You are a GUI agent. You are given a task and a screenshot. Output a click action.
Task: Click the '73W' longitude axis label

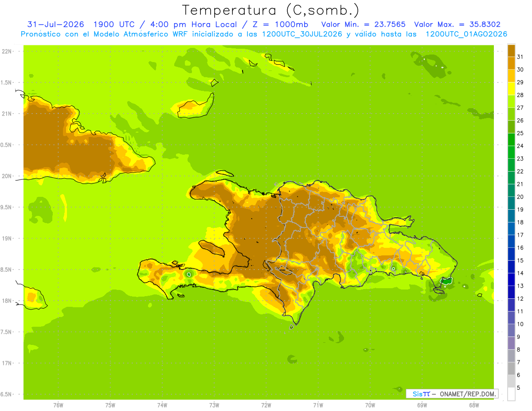click(x=214, y=405)
